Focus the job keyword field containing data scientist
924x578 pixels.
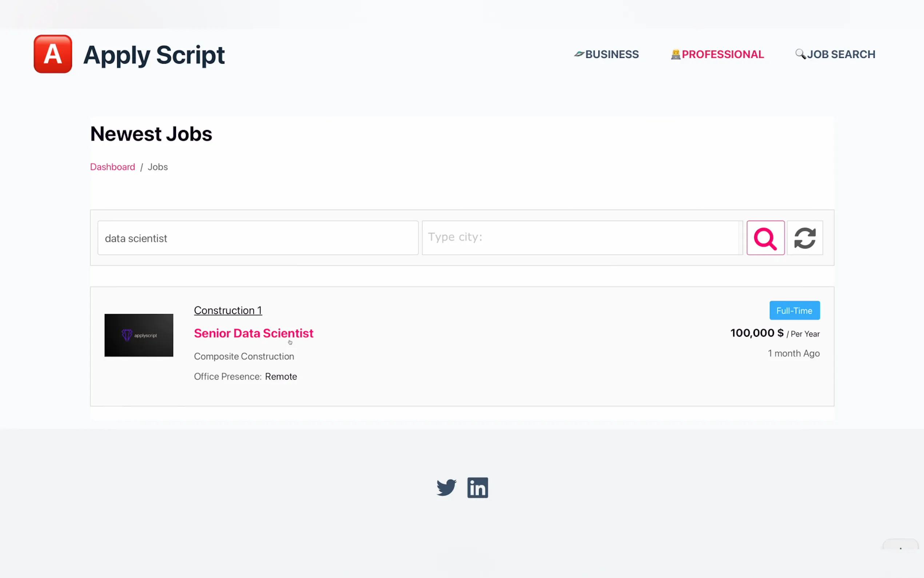(x=258, y=238)
